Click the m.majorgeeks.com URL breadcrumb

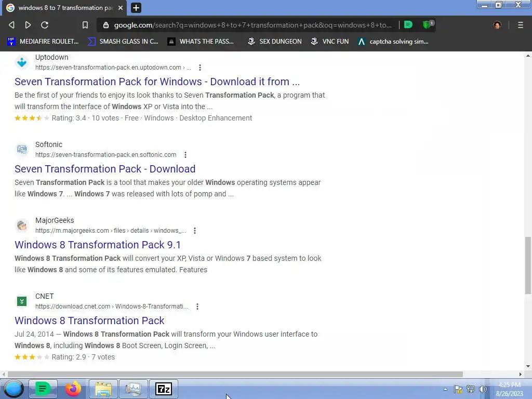click(111, 231)
